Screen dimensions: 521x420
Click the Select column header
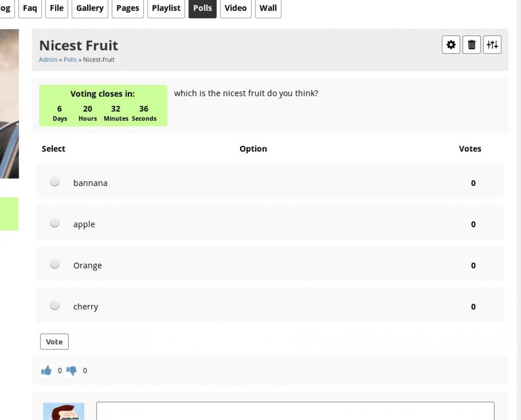[x=53, y=149]
